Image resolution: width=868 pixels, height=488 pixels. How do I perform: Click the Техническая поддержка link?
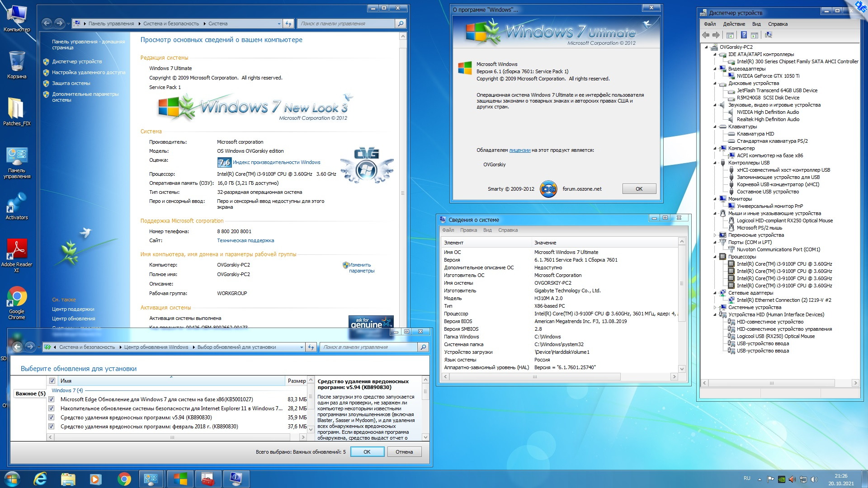[245, 240]
